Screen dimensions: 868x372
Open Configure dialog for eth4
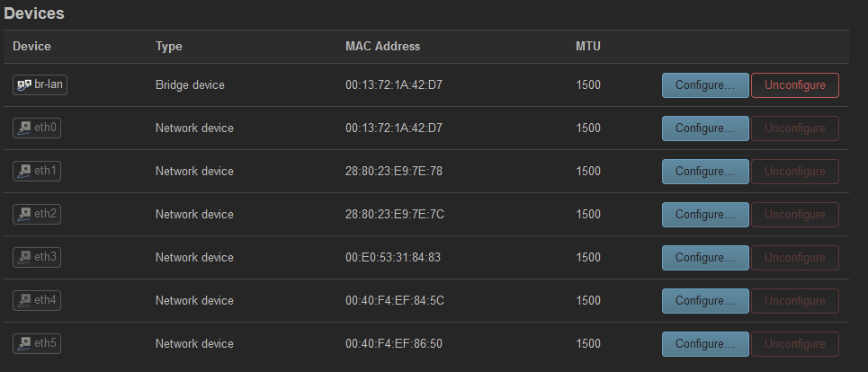point(705,301)
